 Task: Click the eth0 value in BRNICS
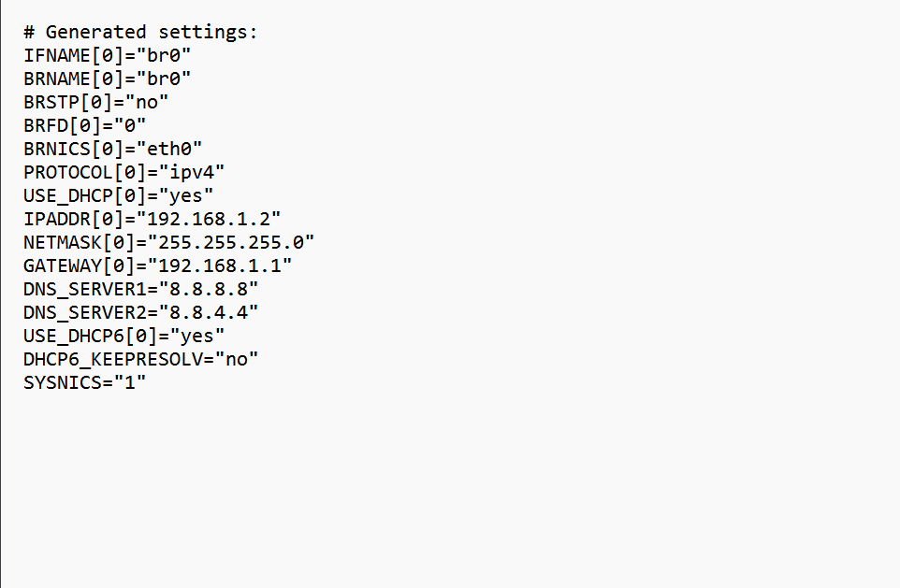pos(169,150)
